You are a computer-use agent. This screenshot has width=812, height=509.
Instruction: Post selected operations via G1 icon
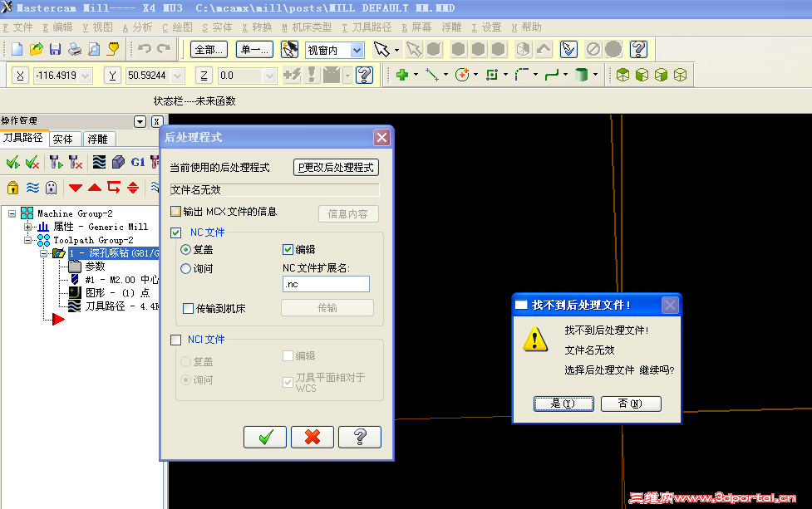(138, 162)
